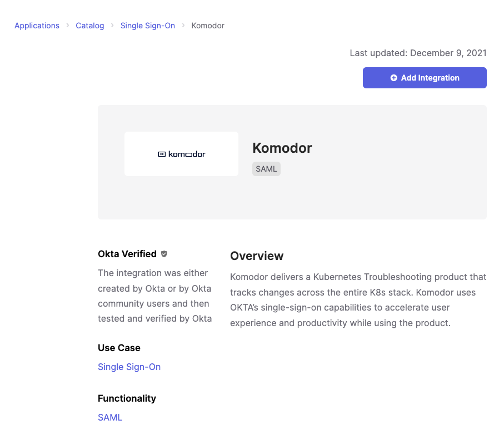504x440 pixels.
Task: Click the SAML badge under Komodor title
Action: [x=266, y=169]
